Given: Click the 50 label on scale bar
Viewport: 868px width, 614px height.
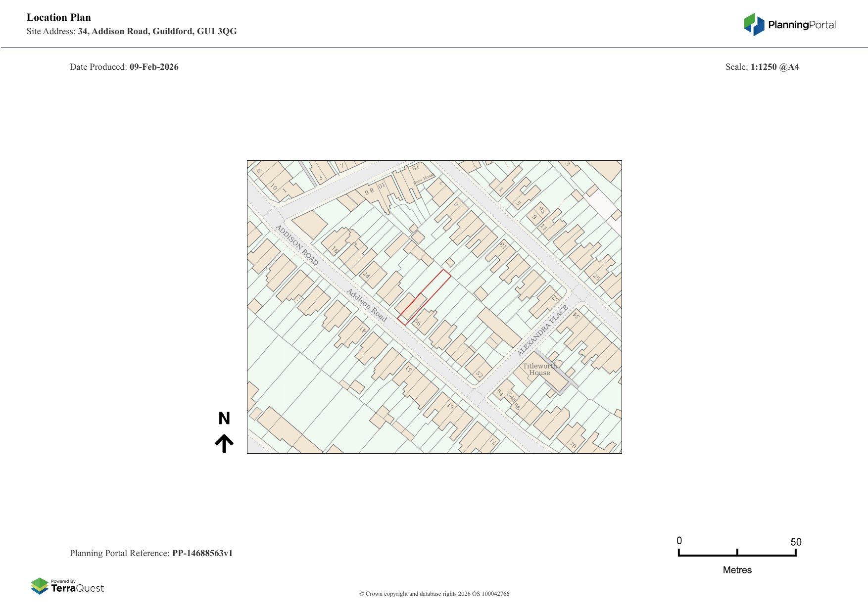Looking at the screenshot, I should [x=795, y=542].
